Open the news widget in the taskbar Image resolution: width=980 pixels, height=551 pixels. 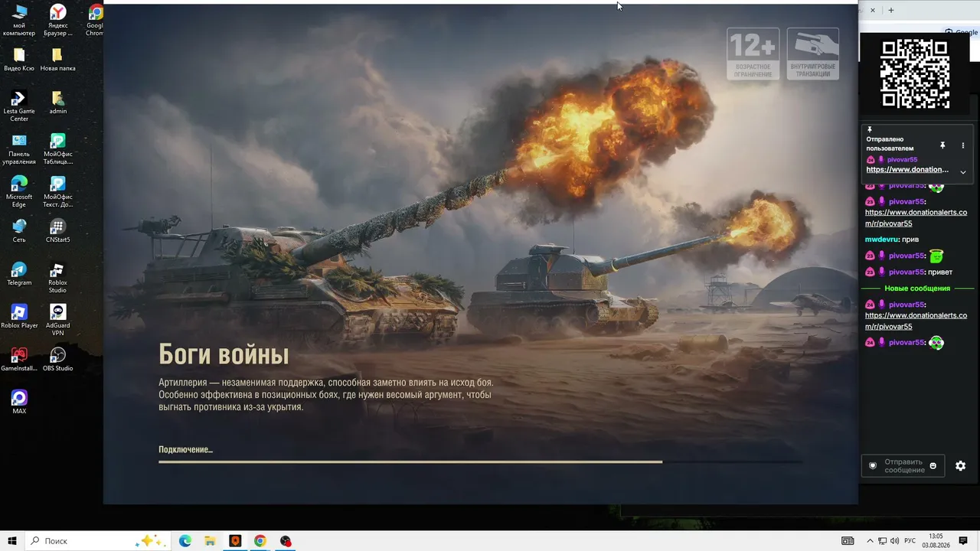[848, 541]
